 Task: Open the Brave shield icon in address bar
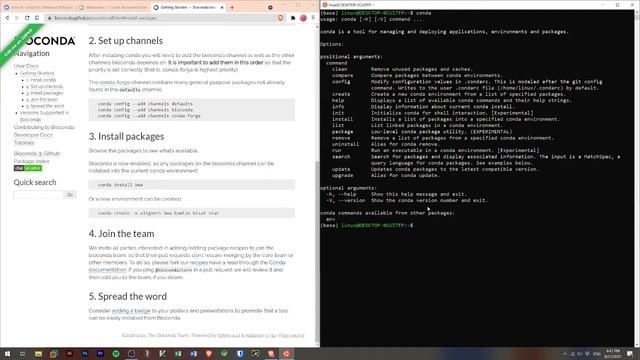coord(280,18)
